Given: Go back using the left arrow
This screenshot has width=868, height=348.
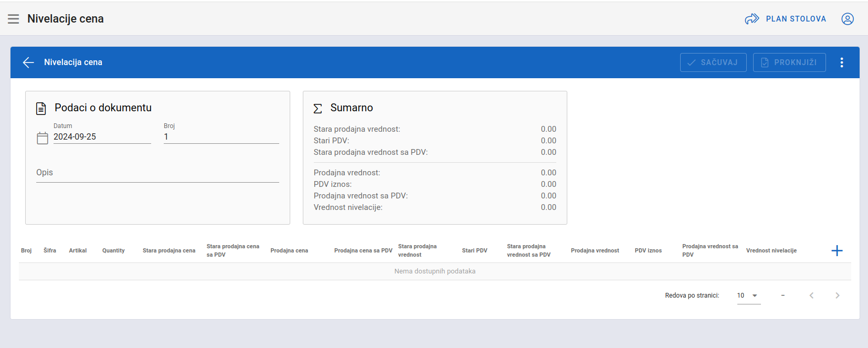Looking at the screenshot, I should click(28, 62).
